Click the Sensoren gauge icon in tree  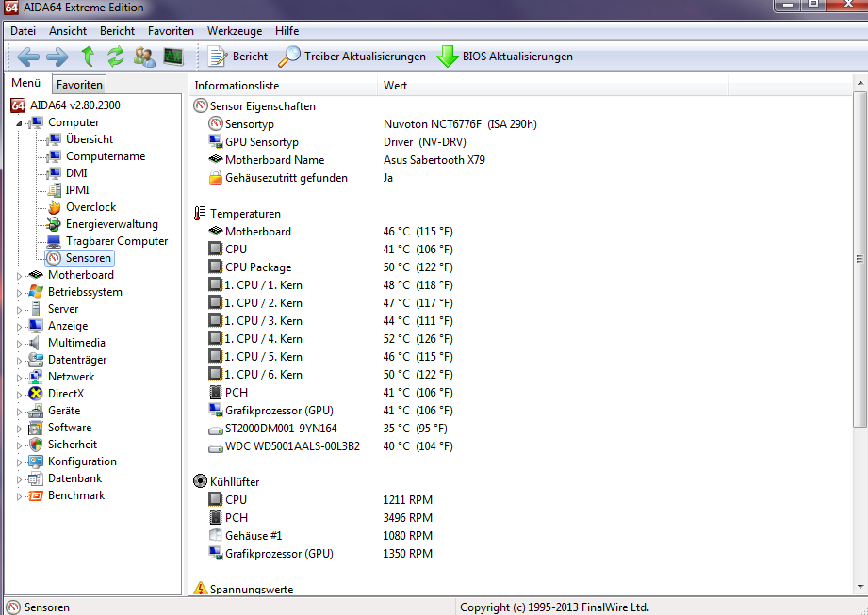55,258
